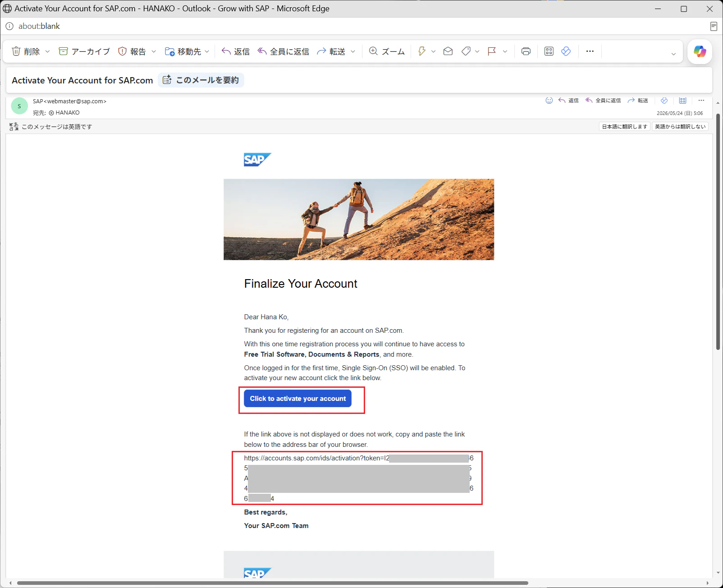This screenshot has width=723, height=588.
Task: Click small 転送 forward in message header
Action: point(638,101)
